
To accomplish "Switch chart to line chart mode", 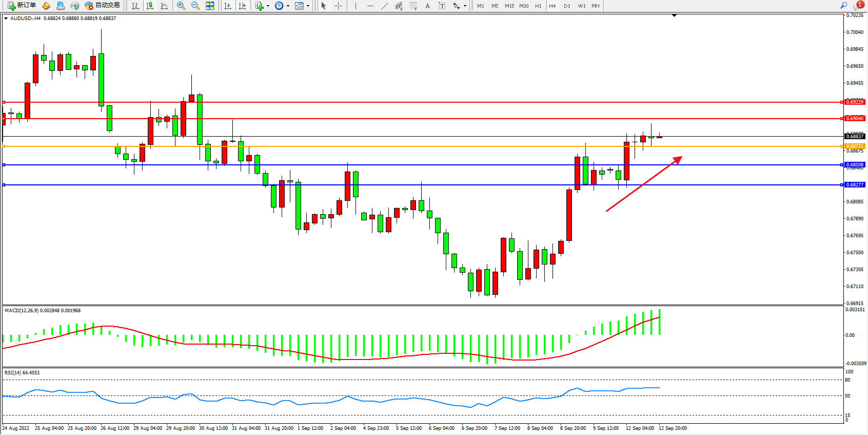I will (x=164, y=6).
